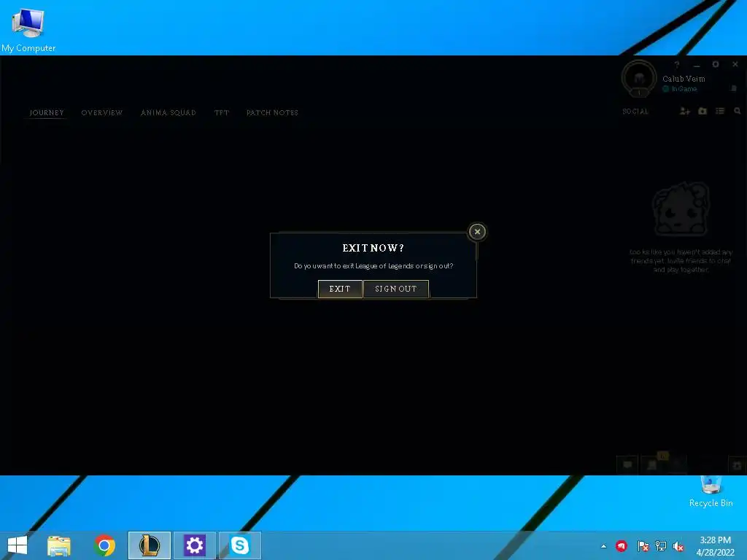Click the SOCIAL panel header

pyautogui.click(x=635, y=112)
